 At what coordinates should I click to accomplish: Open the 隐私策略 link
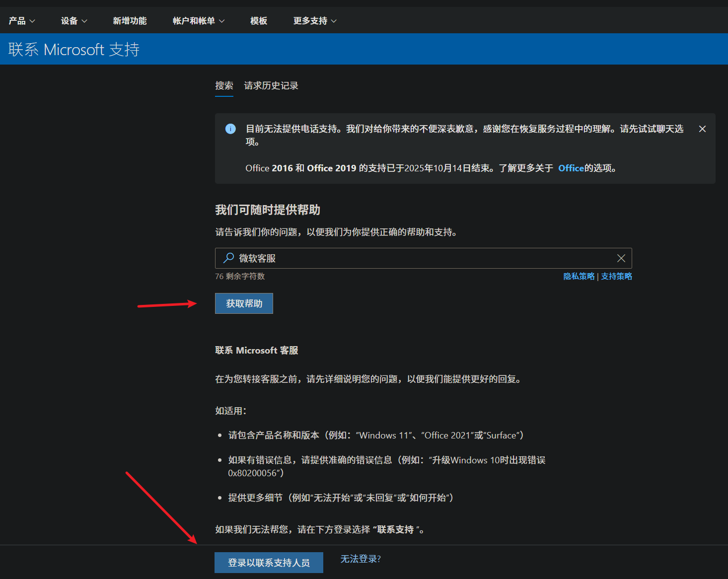[x=579, y=276]
